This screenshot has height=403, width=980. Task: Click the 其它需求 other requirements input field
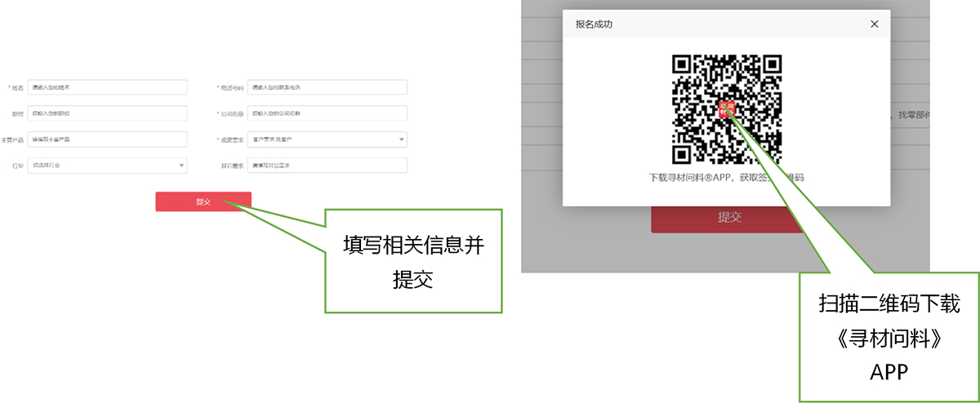pyautogui.click(x=327, y=166)
